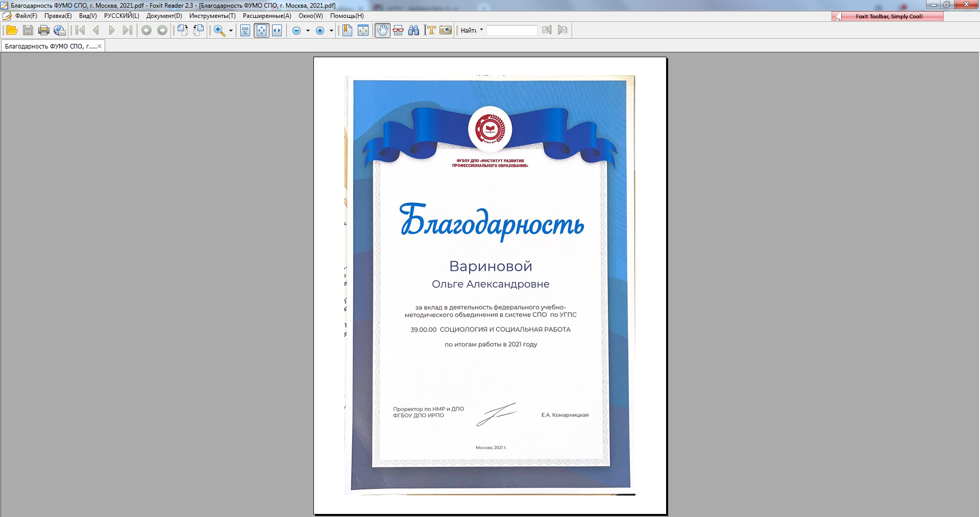This screenshot has width=980, height=517.
Task: Close the Благодарность ФУМО СПО document tab
Action: (100, 46)
